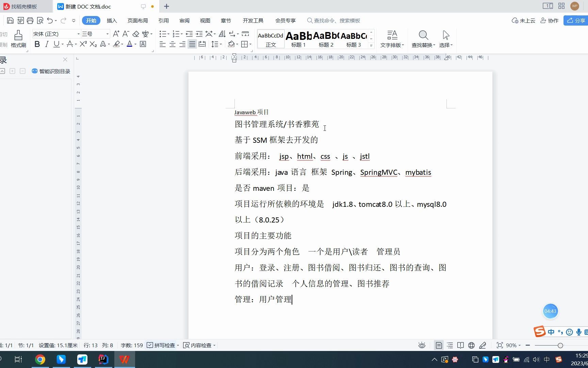This screenshot has width=588, height=368.
Task: Open Find and Replace (查找替换)
Action: [x=423, y=39]
